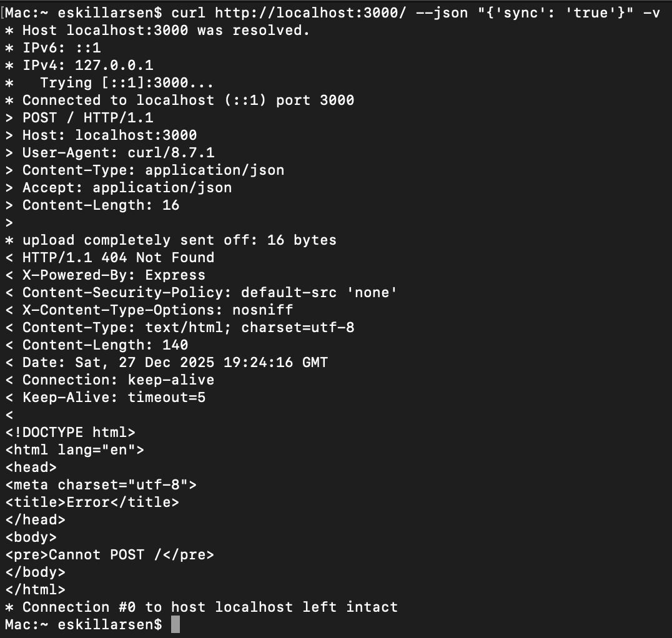Screen dimensions: 672x638
Task: Click the localhost:3000 URL in the curl command
Action: (x=302, y=12)
